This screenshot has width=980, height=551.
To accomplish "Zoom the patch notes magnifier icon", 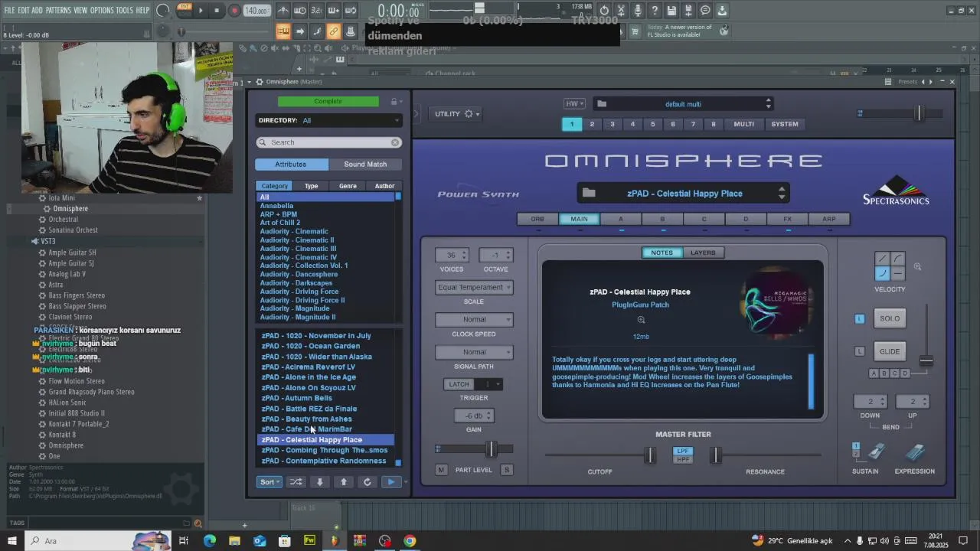I will click(641, 321).
